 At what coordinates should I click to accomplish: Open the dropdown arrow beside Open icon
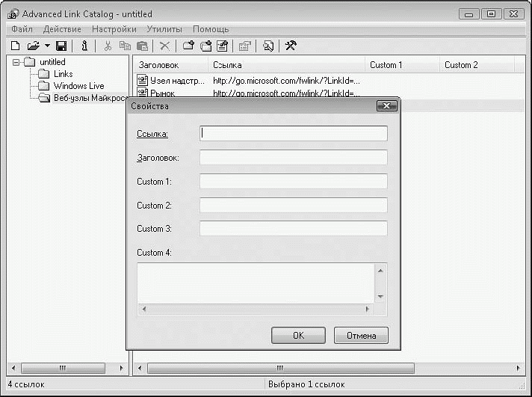point(47,46)
